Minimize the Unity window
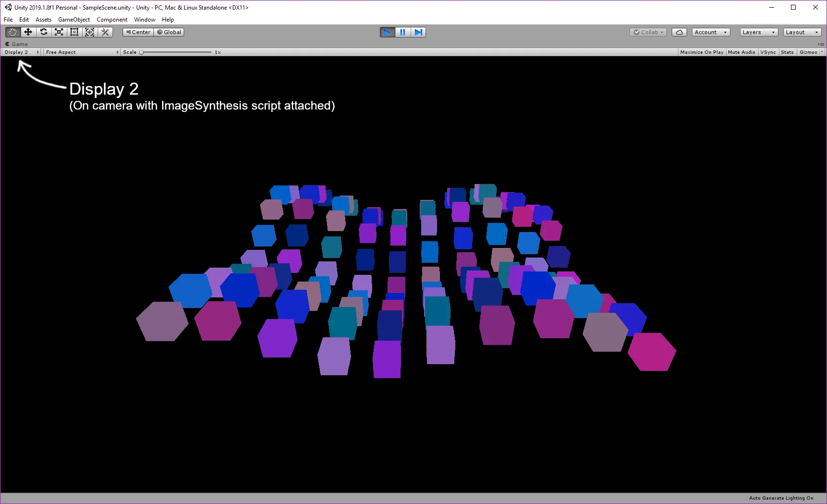The height and width of the screenshot is (504, 827). pos(772,7)
